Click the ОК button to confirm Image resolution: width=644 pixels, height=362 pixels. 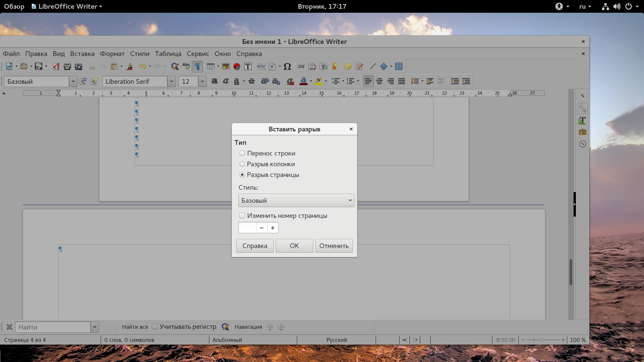point(294,246)
